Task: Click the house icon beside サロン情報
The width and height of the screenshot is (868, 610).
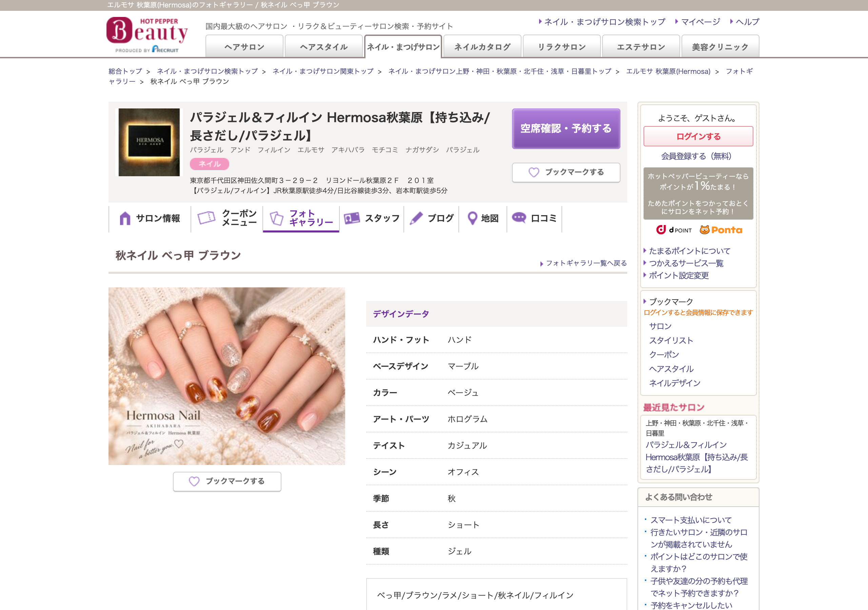Action: tap(125, 218)
